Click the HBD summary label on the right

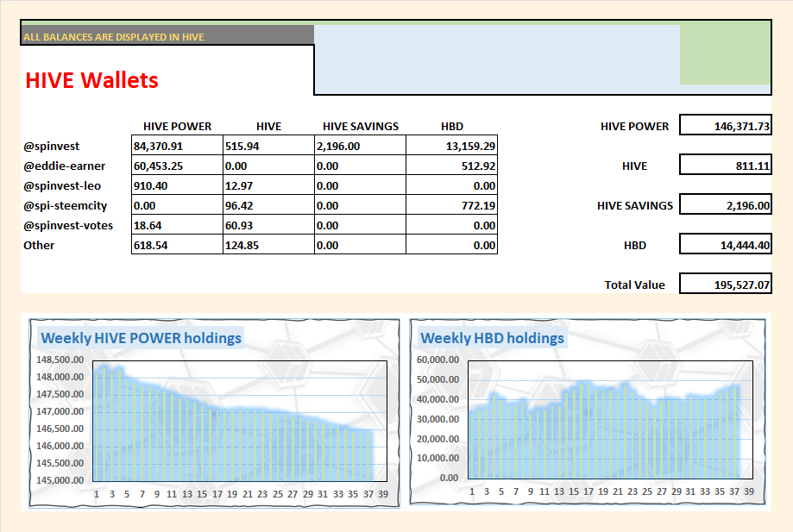click(x=635, y=245)
